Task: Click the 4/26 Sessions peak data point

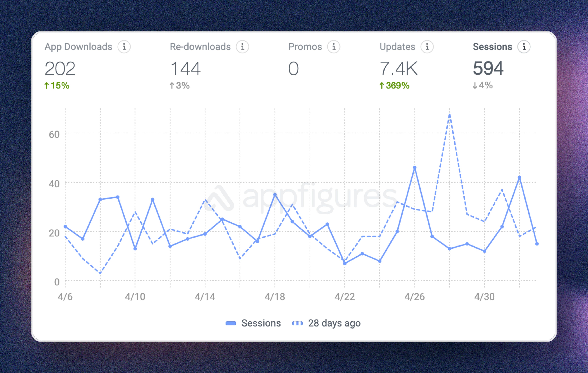Action: pyautogui.click(x=415, y=168)
